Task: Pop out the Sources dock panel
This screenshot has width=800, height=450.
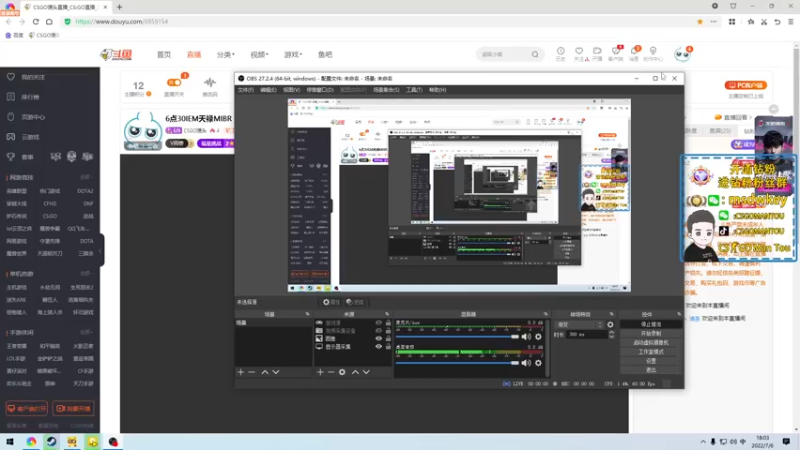Action: pyautogui.click(x=387, y=314)
